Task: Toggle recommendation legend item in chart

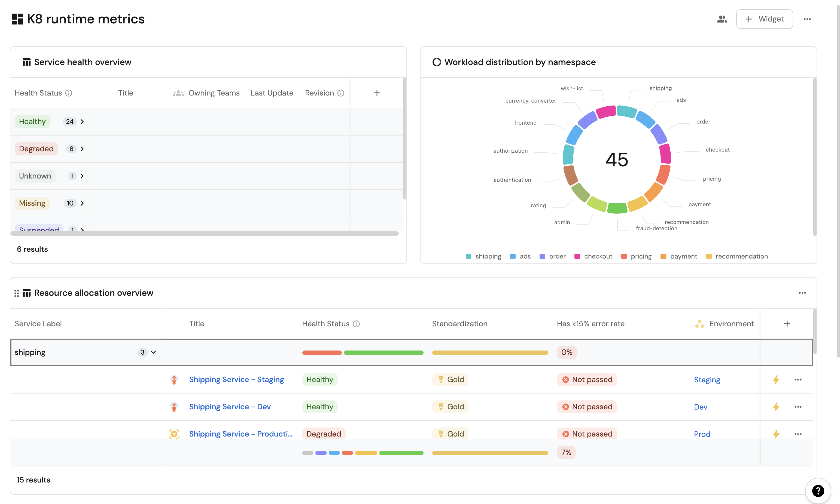Action: coord(737,256)
